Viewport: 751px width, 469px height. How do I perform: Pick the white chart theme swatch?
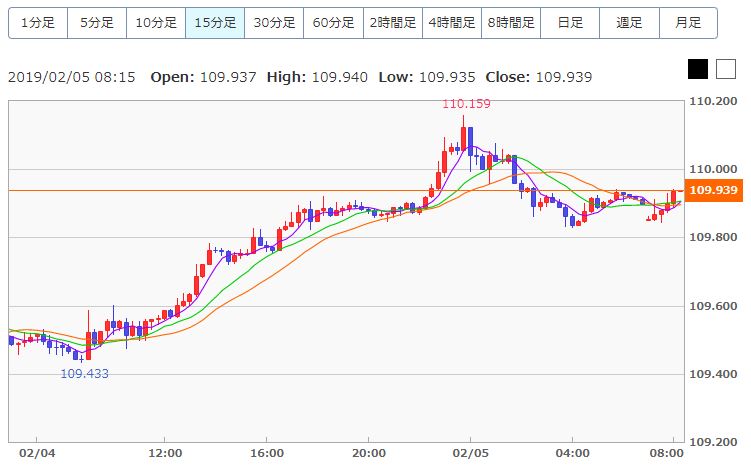pos(726,69)
